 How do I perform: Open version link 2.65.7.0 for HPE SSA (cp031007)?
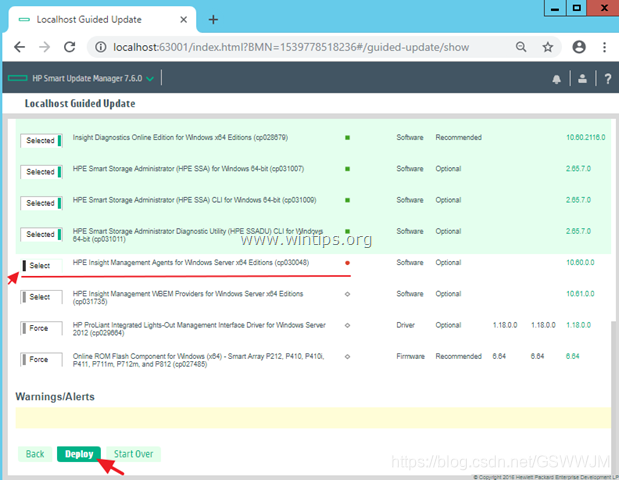[x=578, y=169]
